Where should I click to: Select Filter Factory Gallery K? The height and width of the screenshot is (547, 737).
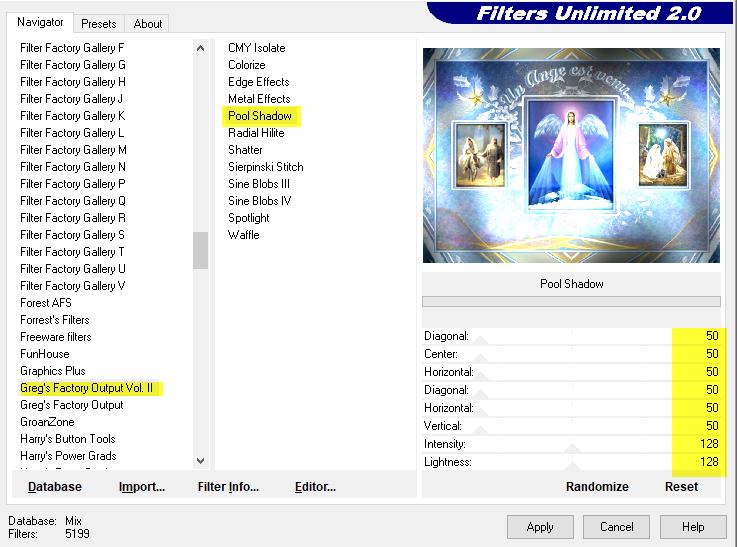(x=72, y=116)
